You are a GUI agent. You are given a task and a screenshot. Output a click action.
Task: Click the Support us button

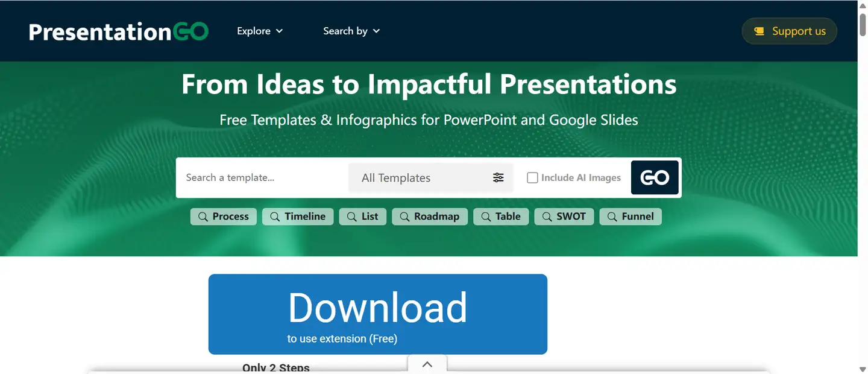790,31
